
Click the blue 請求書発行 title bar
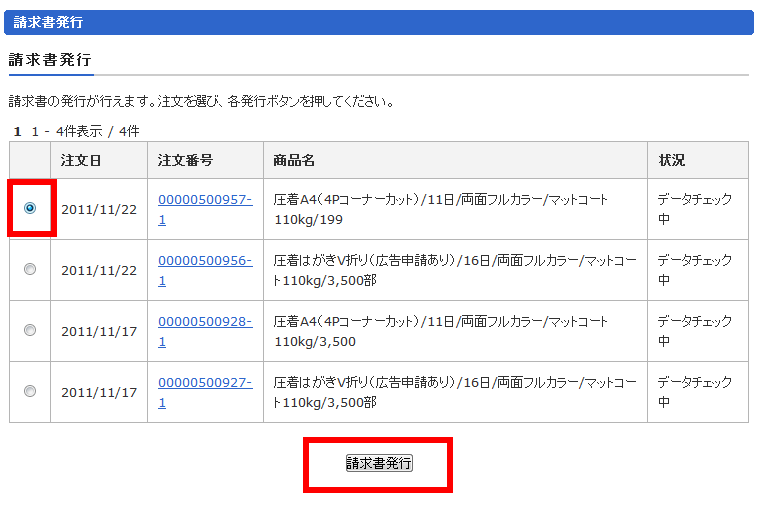pos(380,22)
